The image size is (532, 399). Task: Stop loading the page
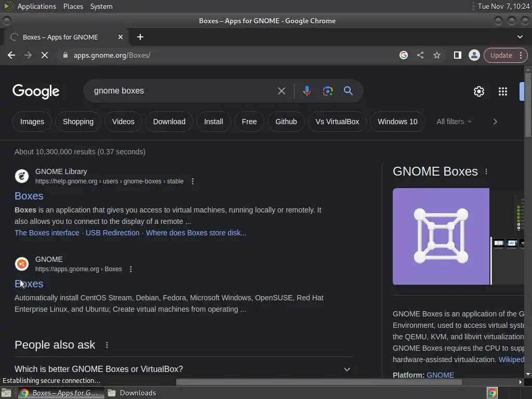(45, 55)
